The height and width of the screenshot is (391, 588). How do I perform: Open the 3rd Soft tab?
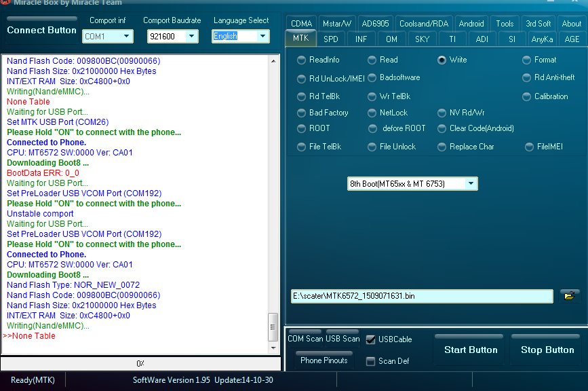click(538, 24)
